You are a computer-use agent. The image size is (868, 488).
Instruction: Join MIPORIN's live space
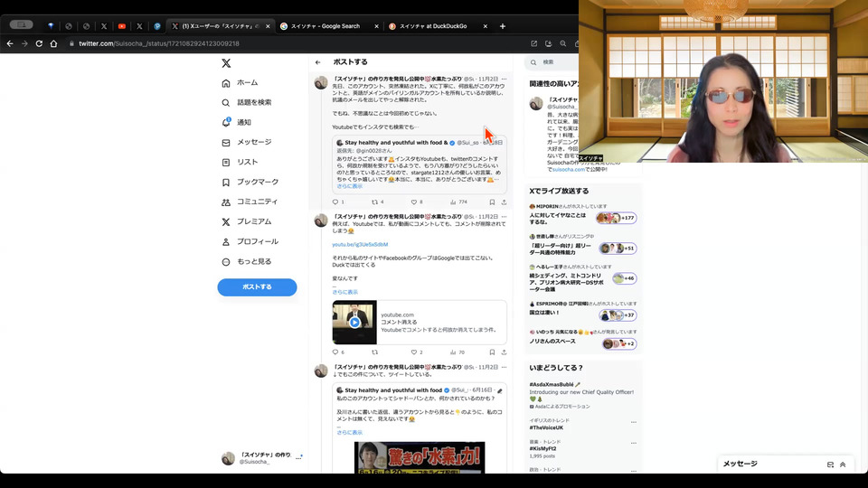(583, 215)
